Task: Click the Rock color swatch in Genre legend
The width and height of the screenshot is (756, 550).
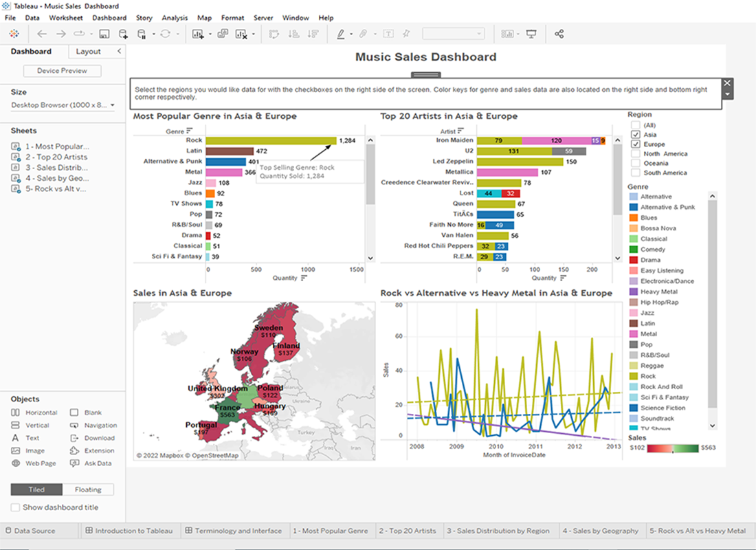Action: (633, 376)
